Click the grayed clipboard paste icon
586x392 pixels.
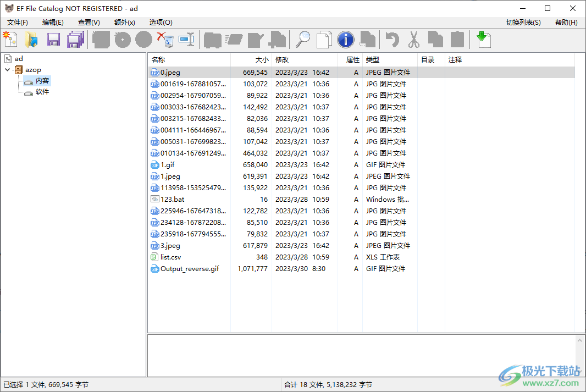click(x=457, y=39)
